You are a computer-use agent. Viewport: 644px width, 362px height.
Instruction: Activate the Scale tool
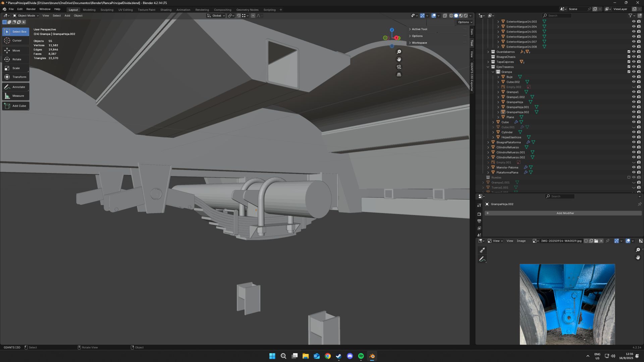pos(16,68)
